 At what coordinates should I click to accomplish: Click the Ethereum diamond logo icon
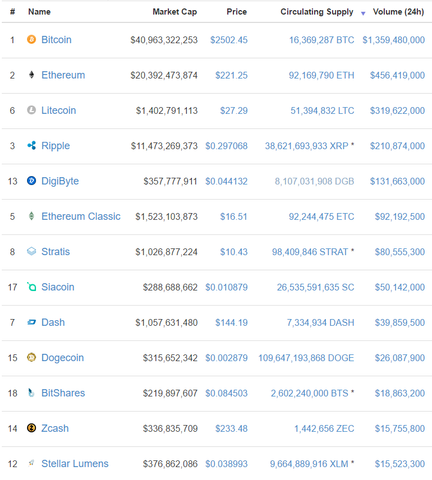[31, 75]
